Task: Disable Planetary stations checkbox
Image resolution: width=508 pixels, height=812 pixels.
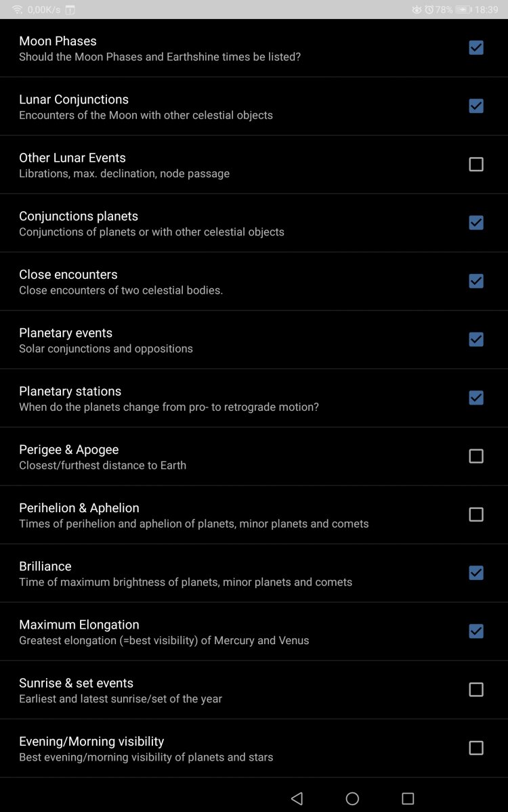Action: pos(476,398)
